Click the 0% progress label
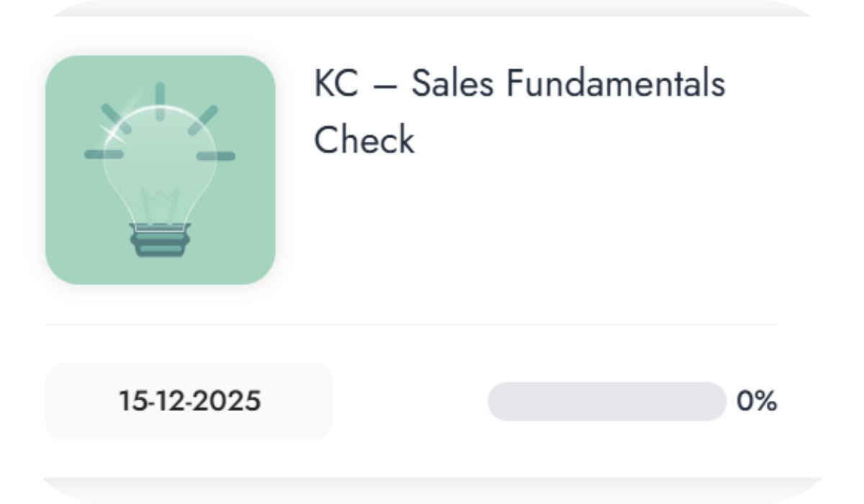This screenshot has width=864, height=504. (x=756, y=401)
